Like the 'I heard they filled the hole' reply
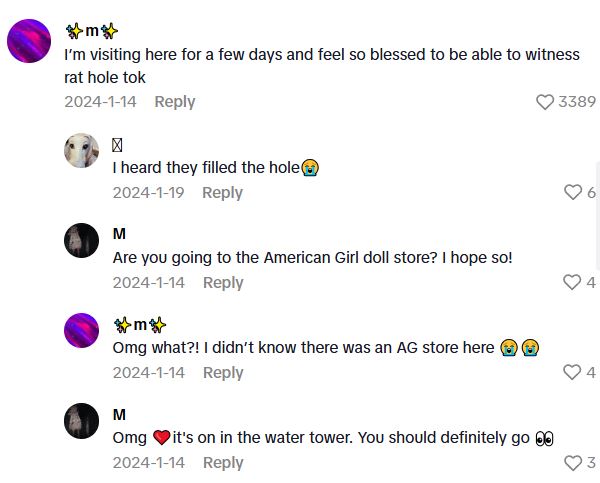This screenshot has width=600, height=483. click(x=572, y=193)
